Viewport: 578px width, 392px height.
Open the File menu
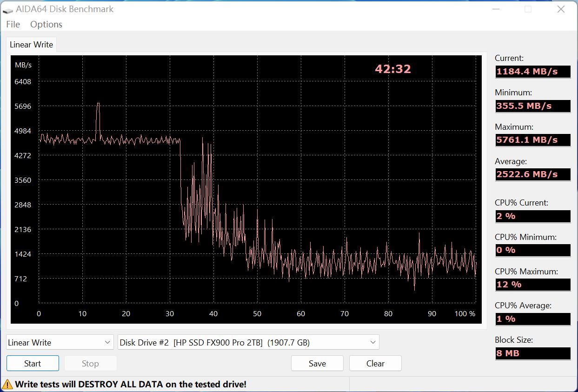[13, 24]
